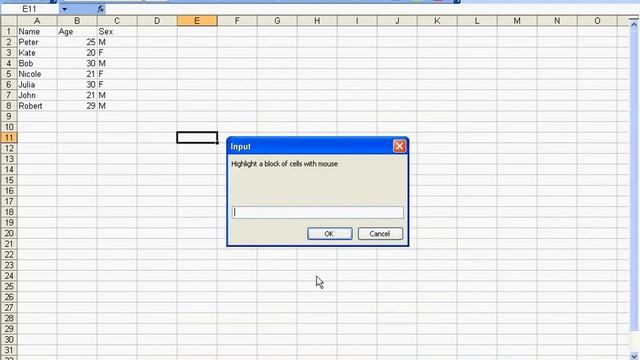The width and height of the screenshot is (640, 360).
Task: Select row 20 header
Action: 9,233
